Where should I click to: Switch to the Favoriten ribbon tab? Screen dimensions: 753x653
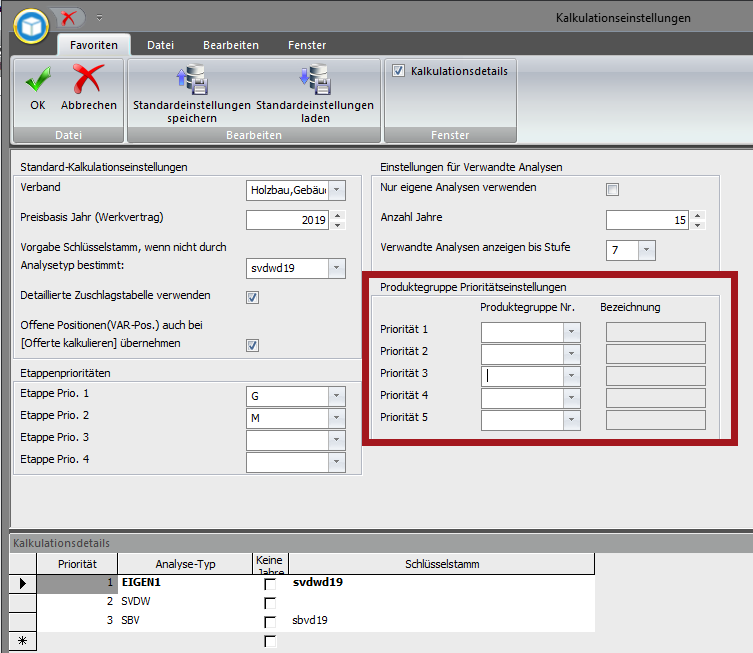(x=94, y=45)
